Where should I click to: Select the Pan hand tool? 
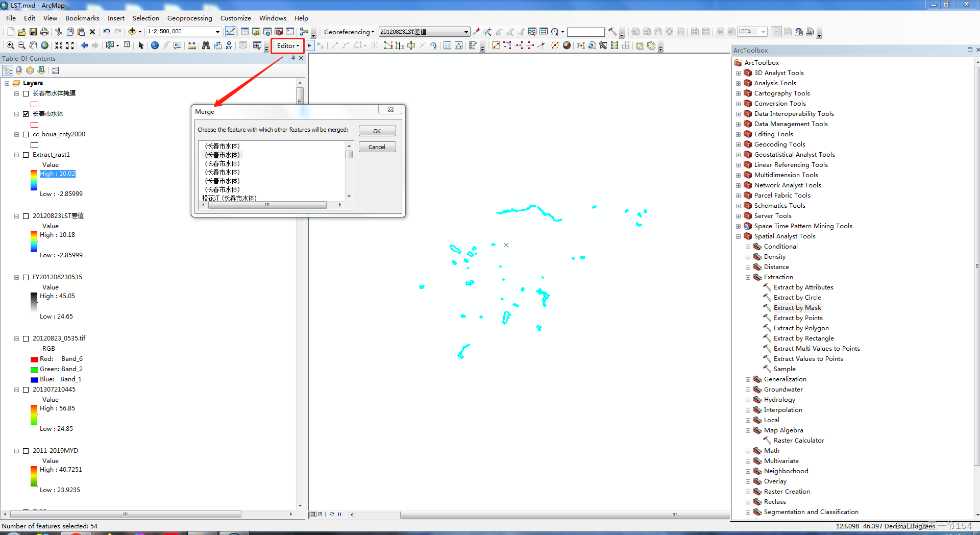[33, 45]
